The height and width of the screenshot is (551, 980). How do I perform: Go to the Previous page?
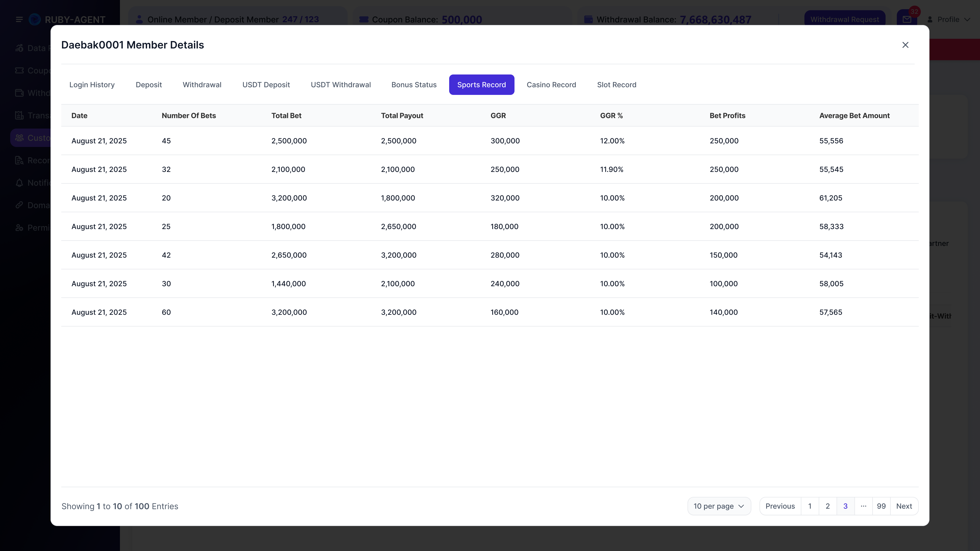780,506
